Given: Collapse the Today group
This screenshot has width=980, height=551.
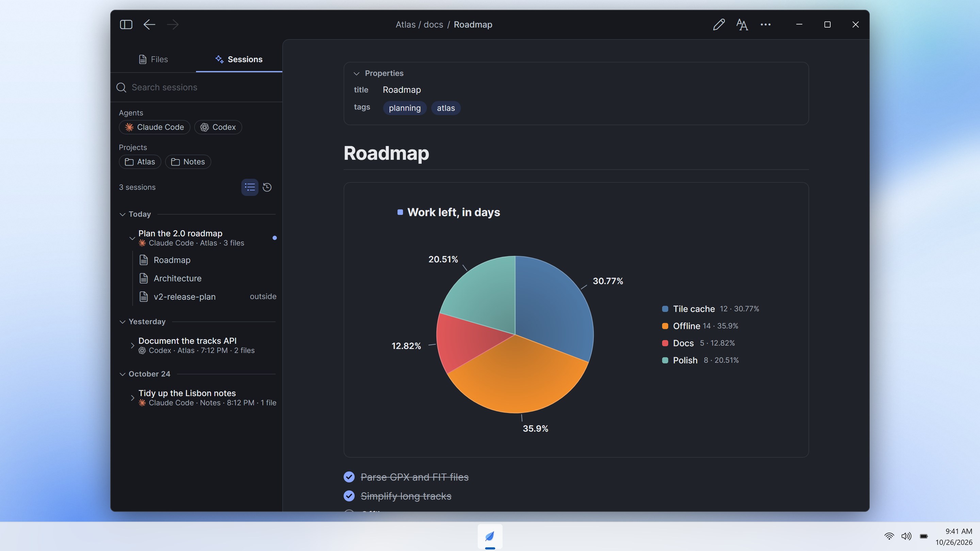Looking at the screenshot, I should coord(122,215).
